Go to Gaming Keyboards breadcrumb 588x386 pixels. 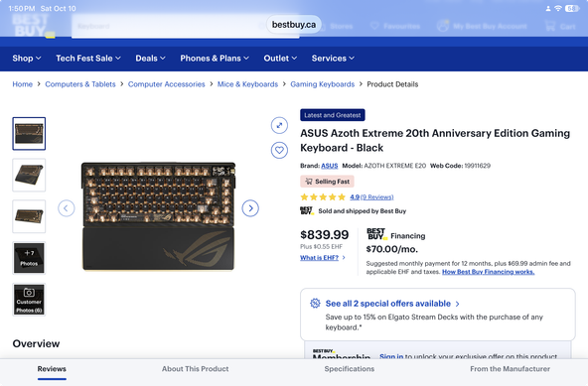323,84
